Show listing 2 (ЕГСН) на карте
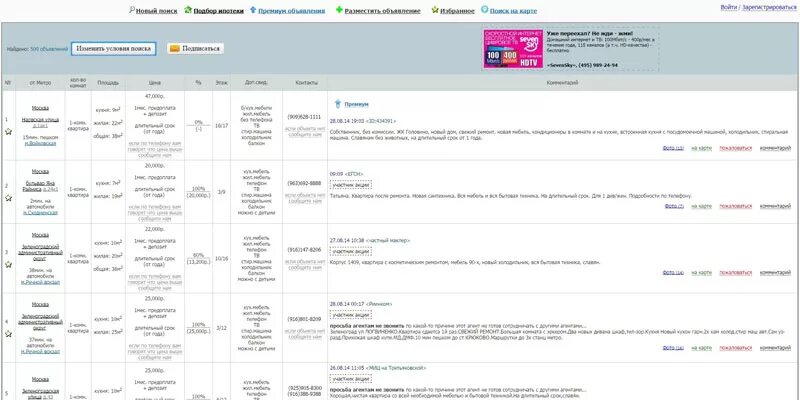This screenshot has height=400, width=800. 702,206
